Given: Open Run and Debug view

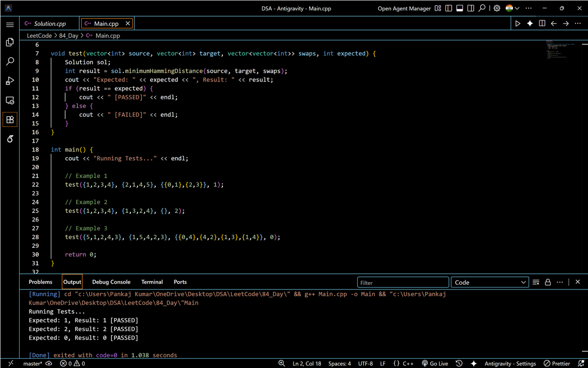Looking at the screenshot, I should pyautogui.click(x=10, y=80).
